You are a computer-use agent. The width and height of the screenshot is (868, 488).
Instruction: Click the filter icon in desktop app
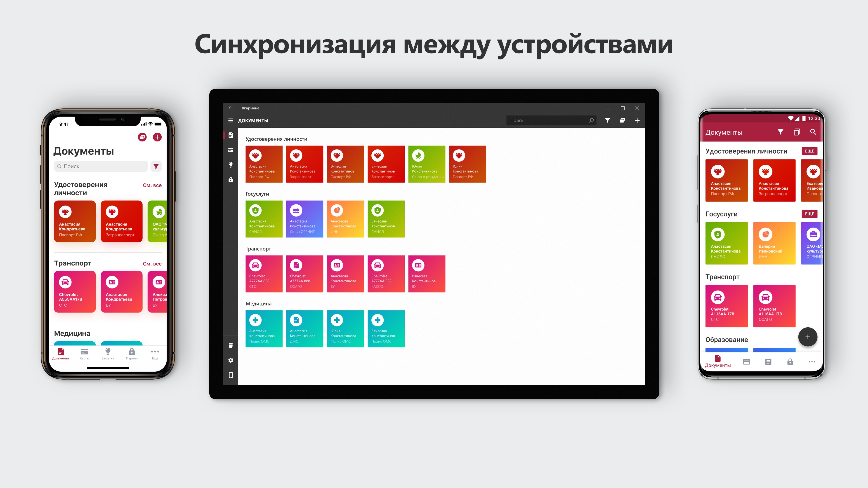[x=607, y=120]
